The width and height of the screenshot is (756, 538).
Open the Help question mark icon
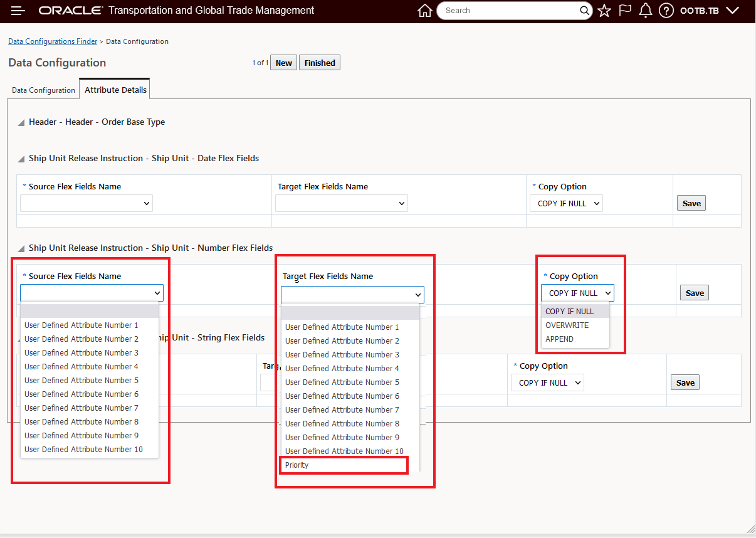pyautogui.click(x=666, y=11)
